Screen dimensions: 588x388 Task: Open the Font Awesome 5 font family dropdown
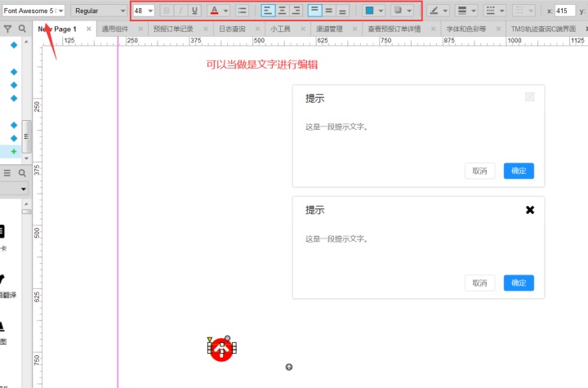pos(33,11)
